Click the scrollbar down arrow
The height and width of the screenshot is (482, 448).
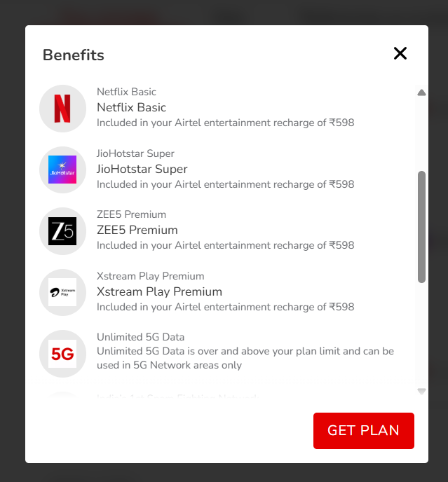point(421,391)
